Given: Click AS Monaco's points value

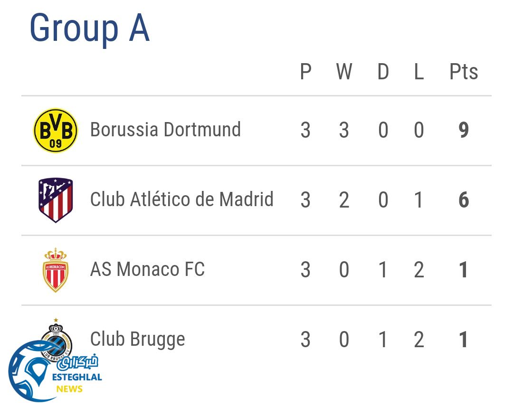Looking at the screenshot, I should [464, 270].
